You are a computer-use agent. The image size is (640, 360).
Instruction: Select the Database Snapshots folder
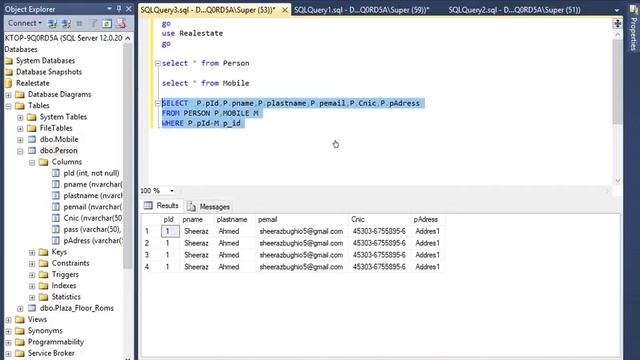(x=49, y=72)
